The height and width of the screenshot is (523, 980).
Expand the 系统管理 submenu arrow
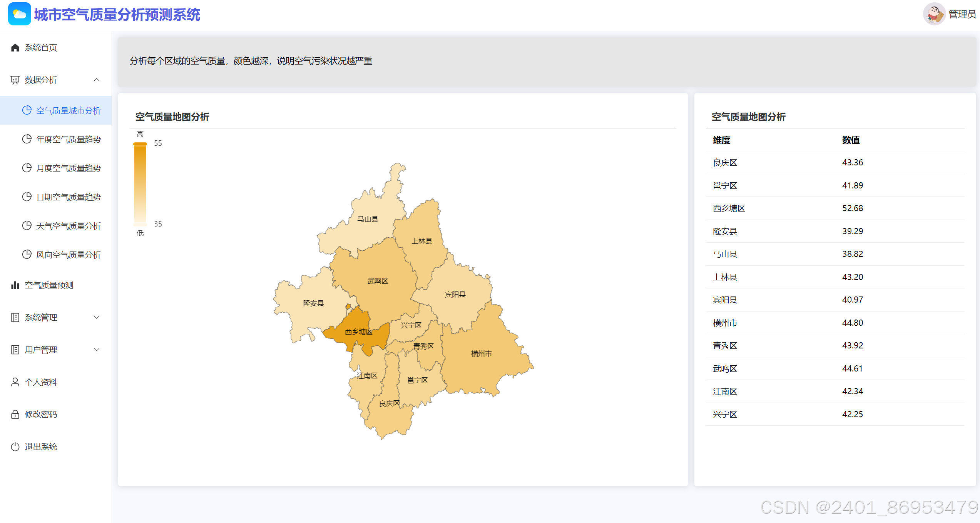click(97, 317)
